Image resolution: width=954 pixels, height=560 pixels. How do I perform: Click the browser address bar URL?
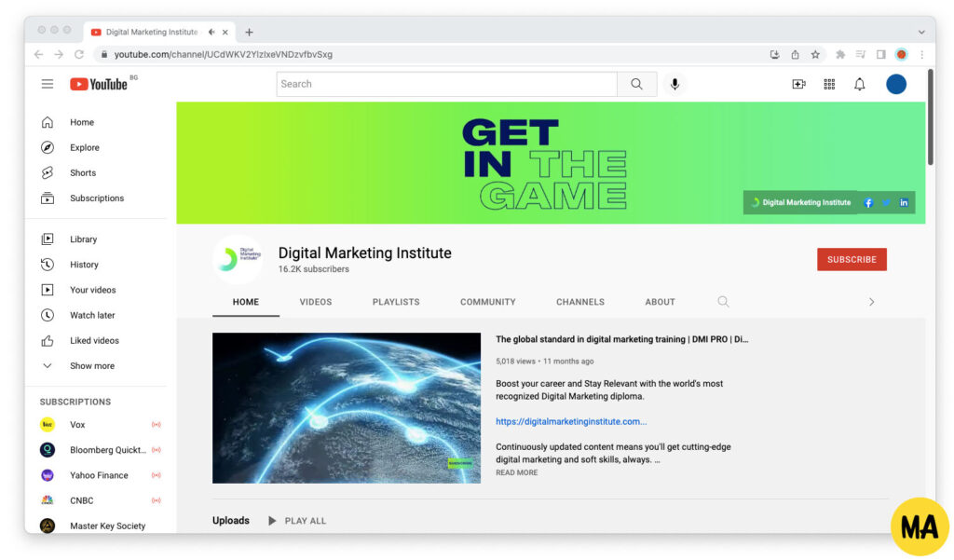click(x=224, y=54)
